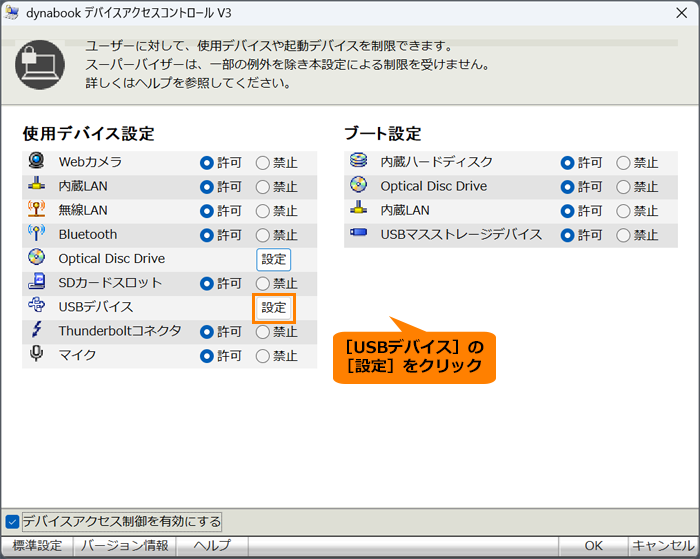This screenshot has width=700, height=559.
Task: Click the USBデバイス connector icon
Action: 36,305
